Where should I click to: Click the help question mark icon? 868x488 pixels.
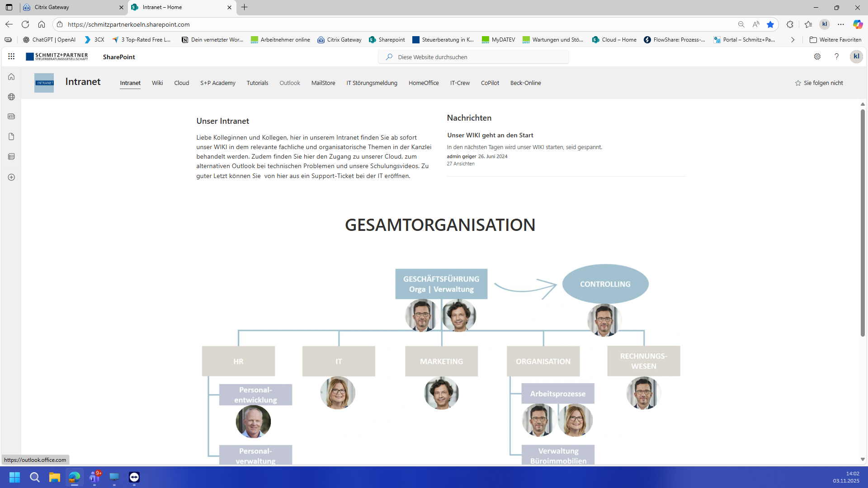click(x=836, y=56)
